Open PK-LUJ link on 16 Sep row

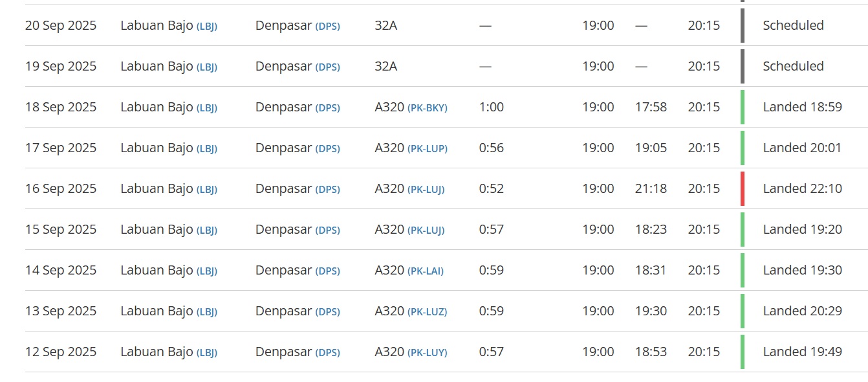coord(426,190)
